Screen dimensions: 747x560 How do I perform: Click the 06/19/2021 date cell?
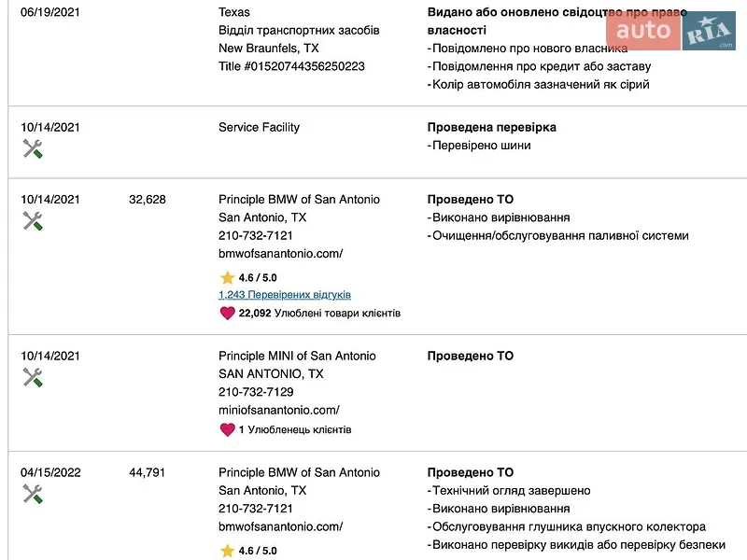[50, 12]
